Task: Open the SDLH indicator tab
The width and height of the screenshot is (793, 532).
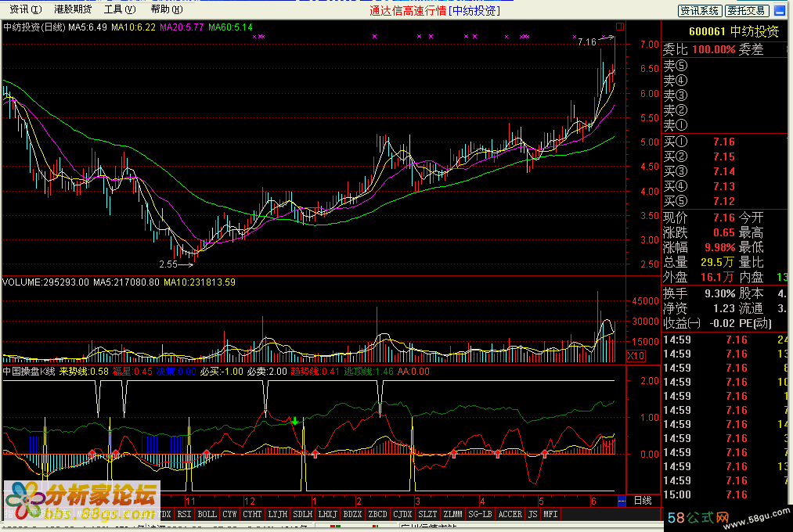Action: pos(302,514)
